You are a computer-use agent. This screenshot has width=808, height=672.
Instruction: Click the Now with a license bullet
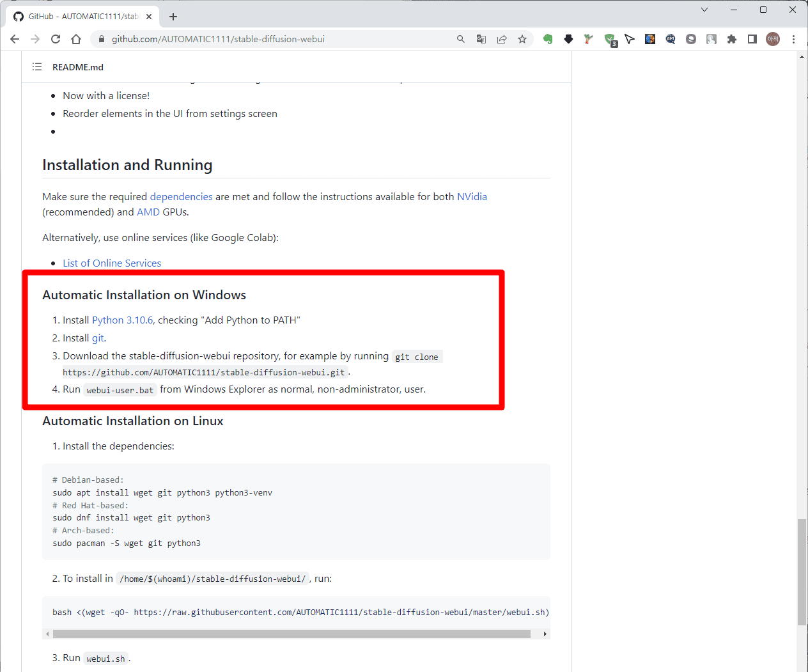point(106,95)
